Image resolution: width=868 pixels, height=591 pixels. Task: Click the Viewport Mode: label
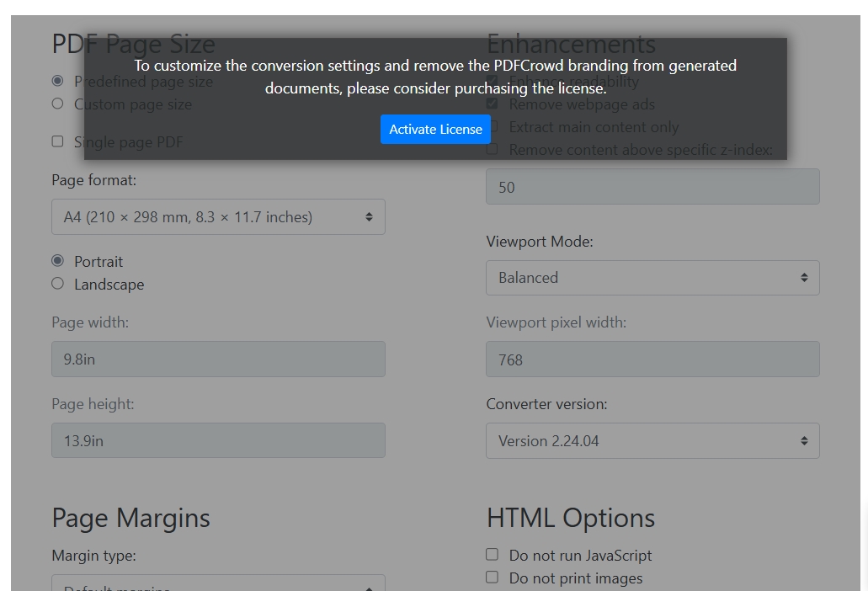pyautogui.click(x=540, y=242)
